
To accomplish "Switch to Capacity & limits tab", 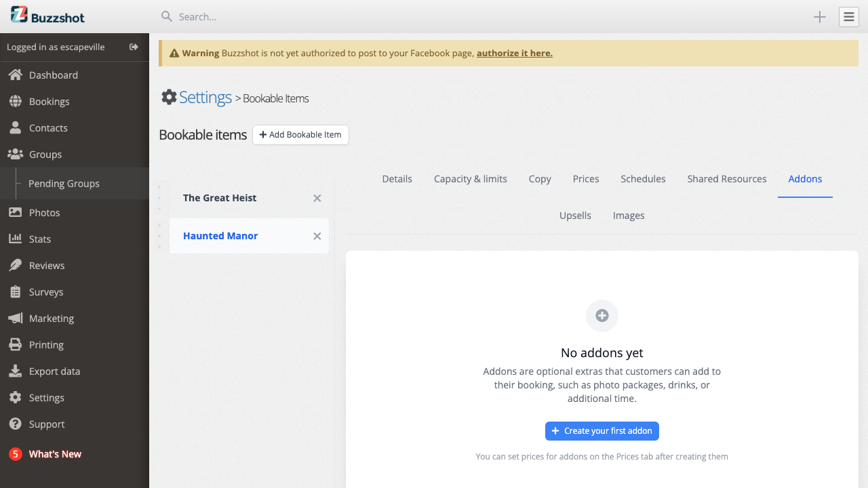I will (471, 179).
